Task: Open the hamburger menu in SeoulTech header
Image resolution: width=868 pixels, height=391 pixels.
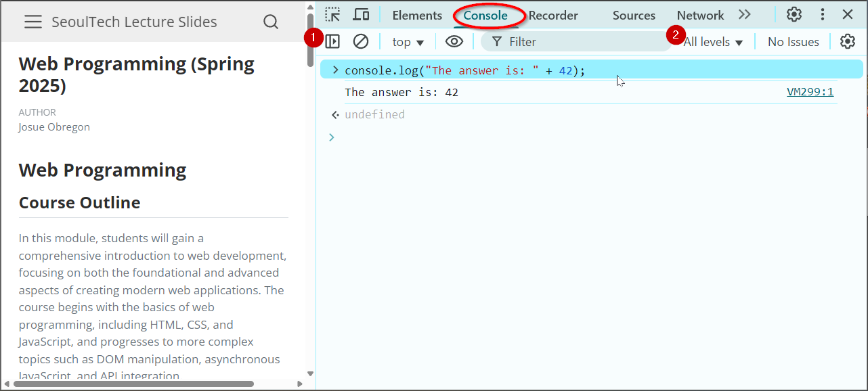Action: [32, 22]
